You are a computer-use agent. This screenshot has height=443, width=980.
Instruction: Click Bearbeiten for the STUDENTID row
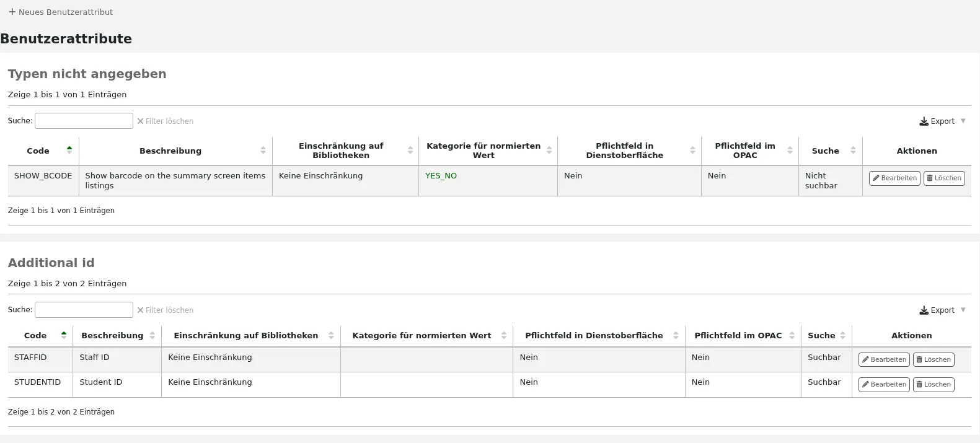click(x=884, y=384)
